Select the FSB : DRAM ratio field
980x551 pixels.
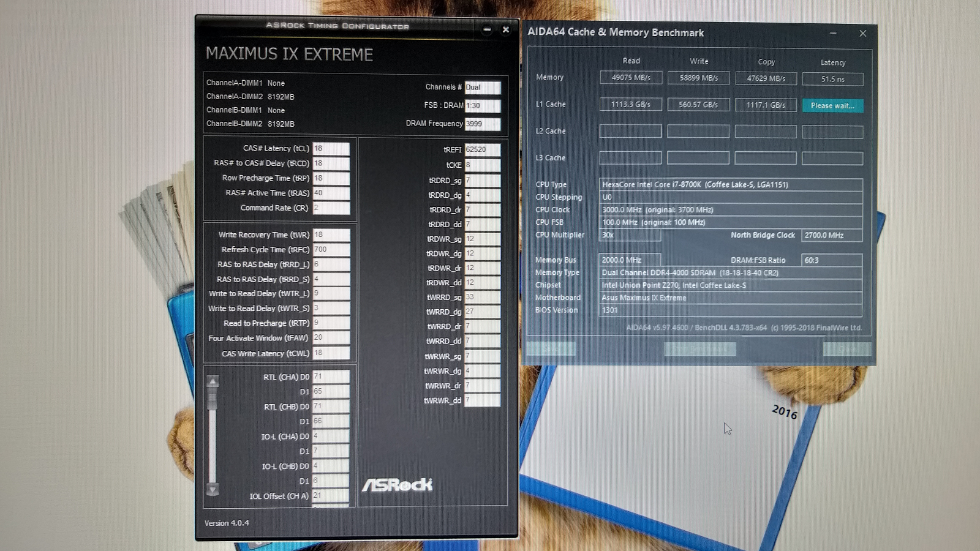[483, 106]
